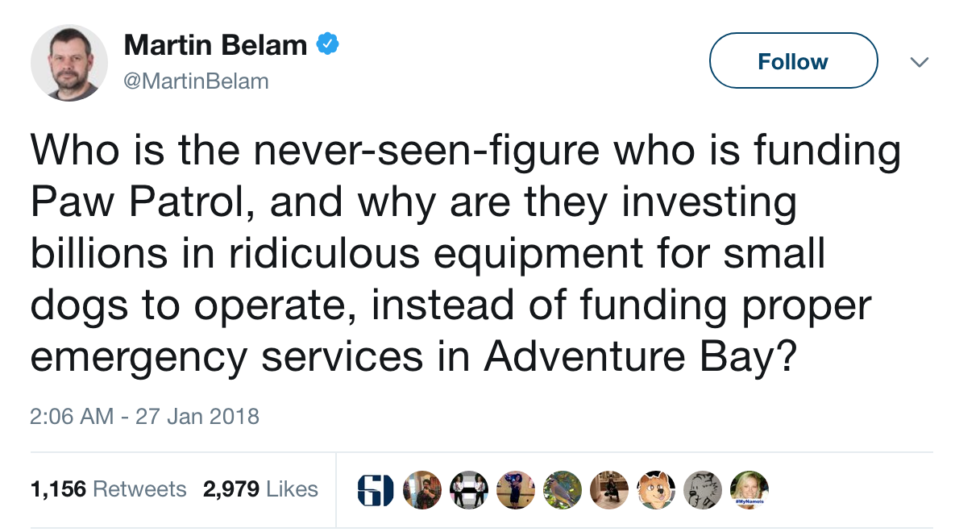Click the Martin Belam display name

coord(215,44)
